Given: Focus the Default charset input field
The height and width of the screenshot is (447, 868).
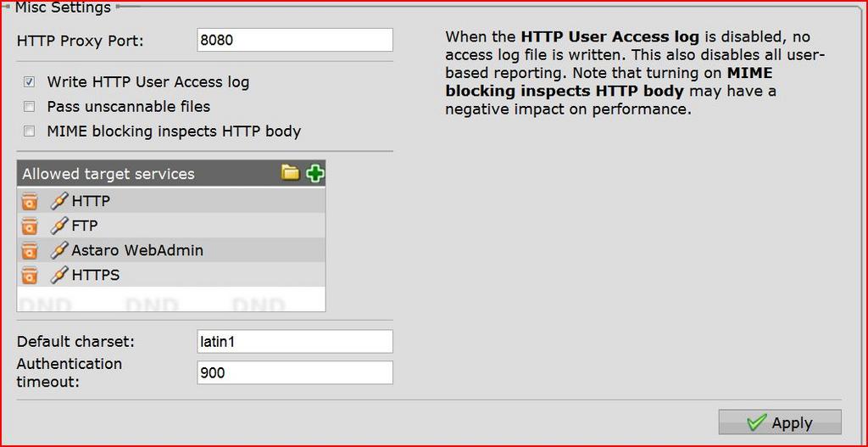Looking at the screenshot, I should 295,342.
